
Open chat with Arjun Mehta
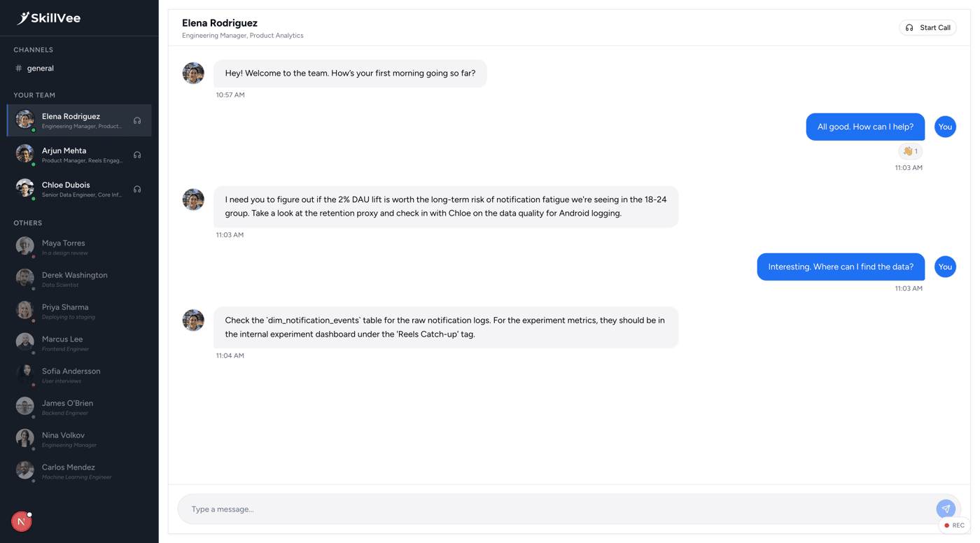79,155
